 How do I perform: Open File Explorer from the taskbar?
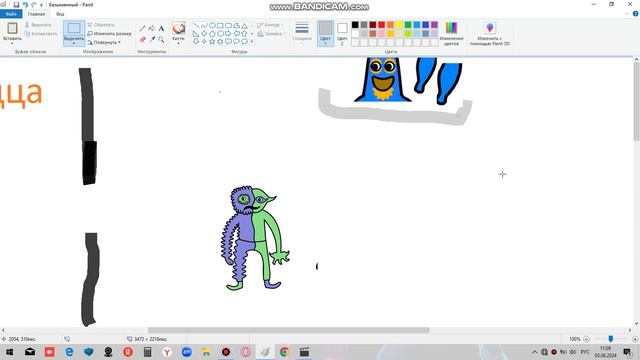tap(206, 352)
